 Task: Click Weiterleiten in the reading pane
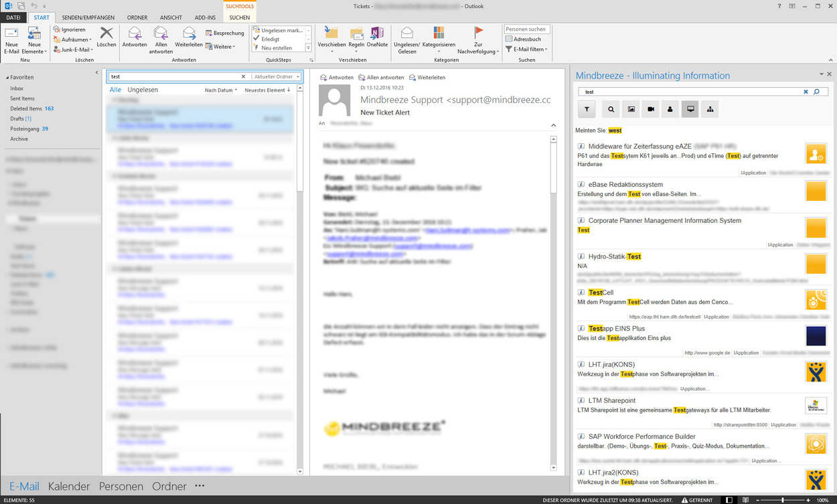point(427,77)
